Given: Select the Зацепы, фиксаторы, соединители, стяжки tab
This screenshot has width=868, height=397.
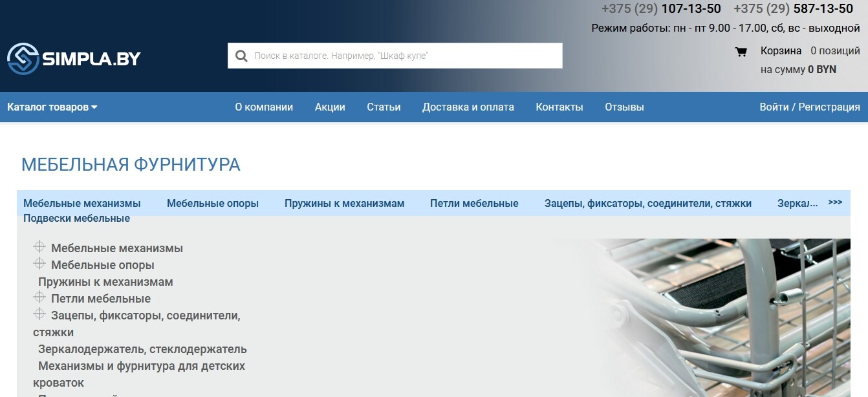Looking at the screenshot, I should (x=646, y=202).
